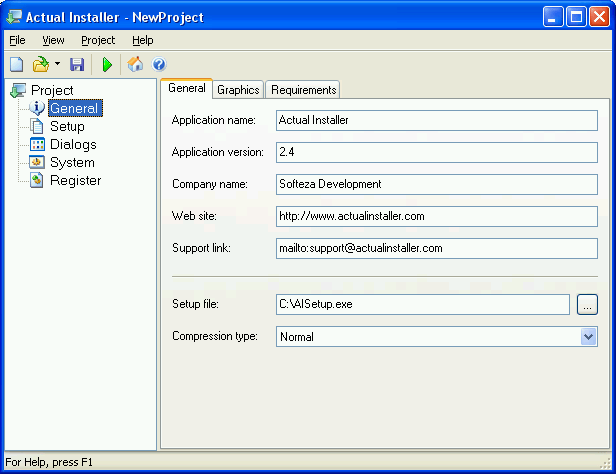Viewport: 616px width, 474px height.
Task: Select General label in project tree
Action: point(75,108)
